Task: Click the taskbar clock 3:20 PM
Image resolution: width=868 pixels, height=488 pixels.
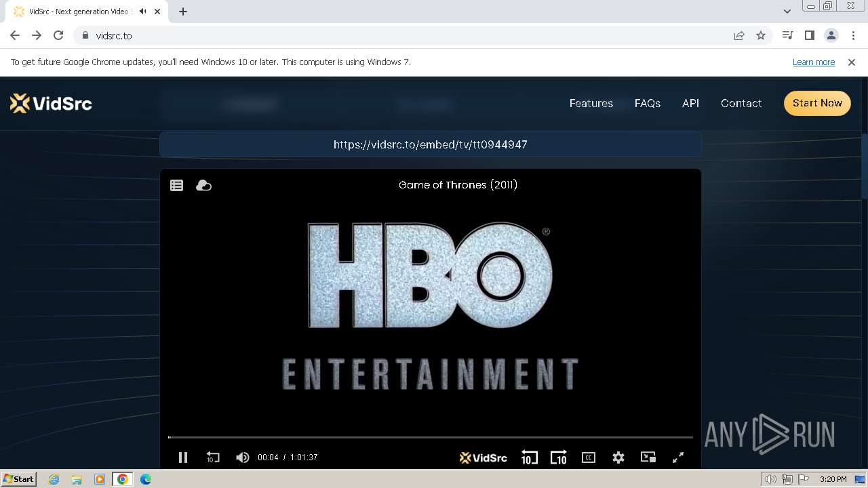Action: pos(833,479)
